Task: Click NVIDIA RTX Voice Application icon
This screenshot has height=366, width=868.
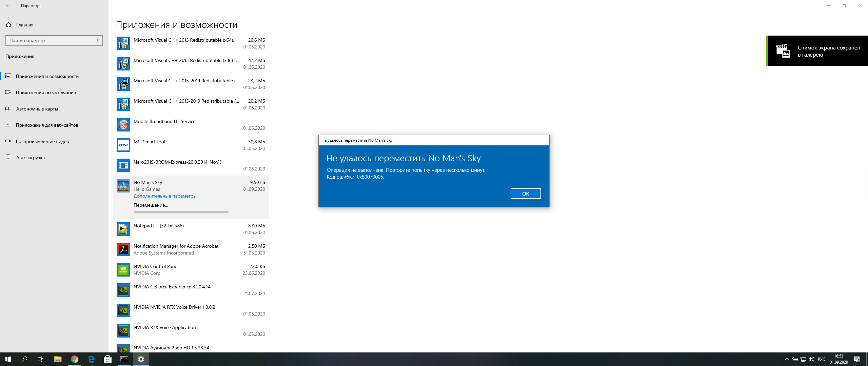Action: (x=123, y=331)
